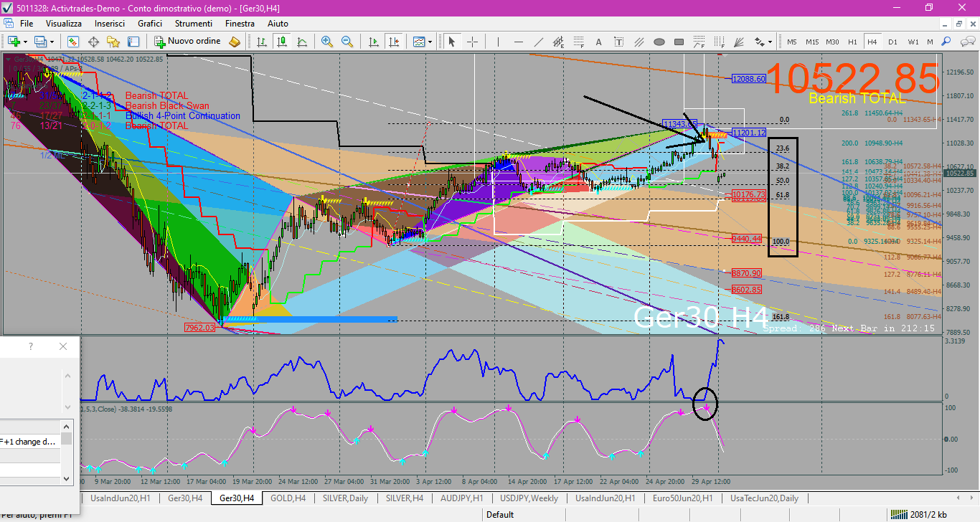The height and width of the screenshot is (522, 980).
Task: Click the dialog help question mark
Action: click(x=30, y=346)
